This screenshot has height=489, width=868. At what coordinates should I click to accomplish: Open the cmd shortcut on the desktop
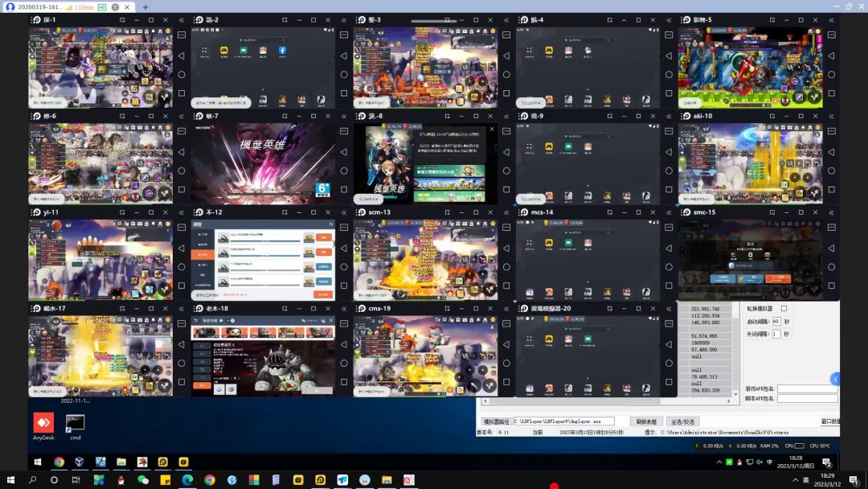tap(75, 422)
